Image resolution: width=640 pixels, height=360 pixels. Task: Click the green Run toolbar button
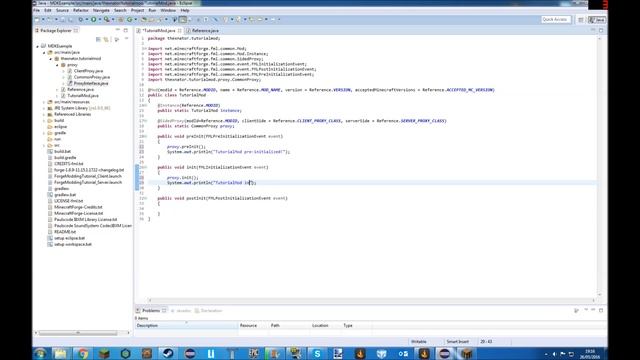tap(93, 20)
